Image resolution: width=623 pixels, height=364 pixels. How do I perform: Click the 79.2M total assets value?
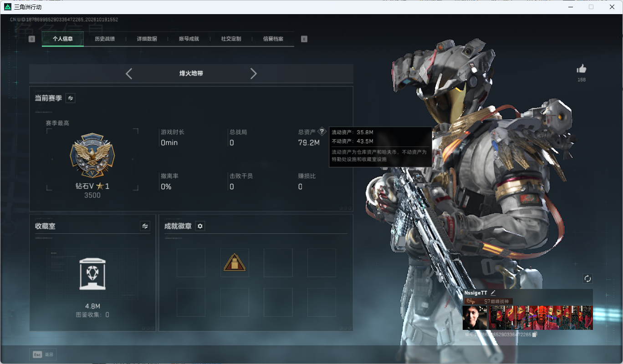pos(309,143)
